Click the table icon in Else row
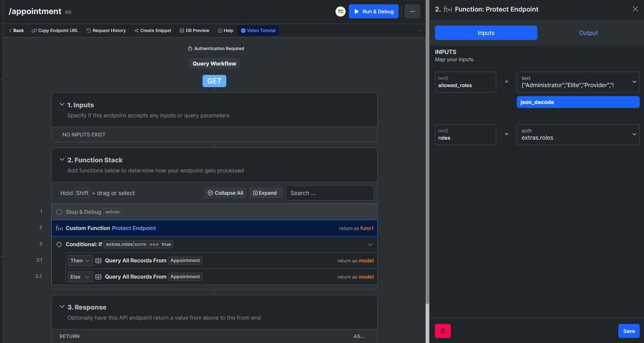The image size is (644, 343). (98, 277)
